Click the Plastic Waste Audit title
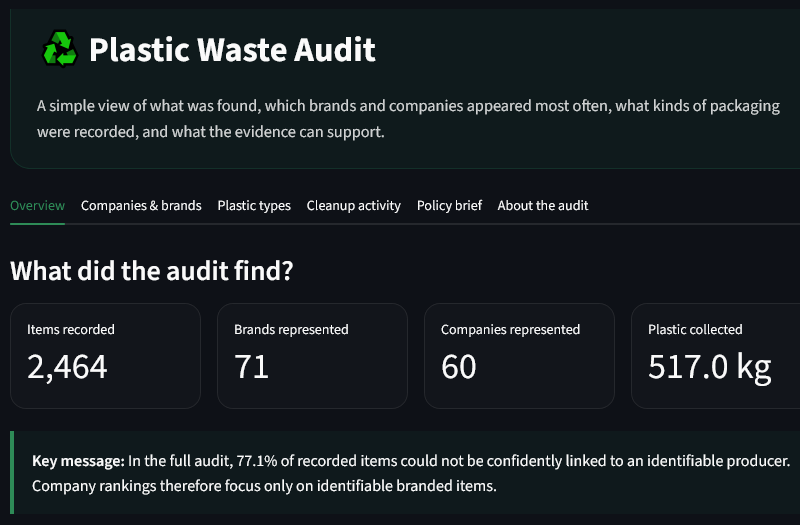Image resolution: width=800 pixels, height=525 pixels. tap(233, 49)
